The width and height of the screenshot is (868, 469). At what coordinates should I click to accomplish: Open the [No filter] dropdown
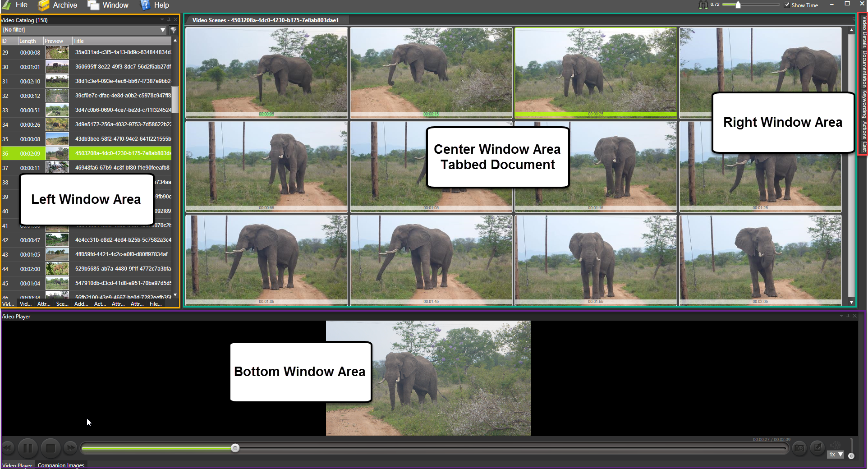click(x=163, y=30)
